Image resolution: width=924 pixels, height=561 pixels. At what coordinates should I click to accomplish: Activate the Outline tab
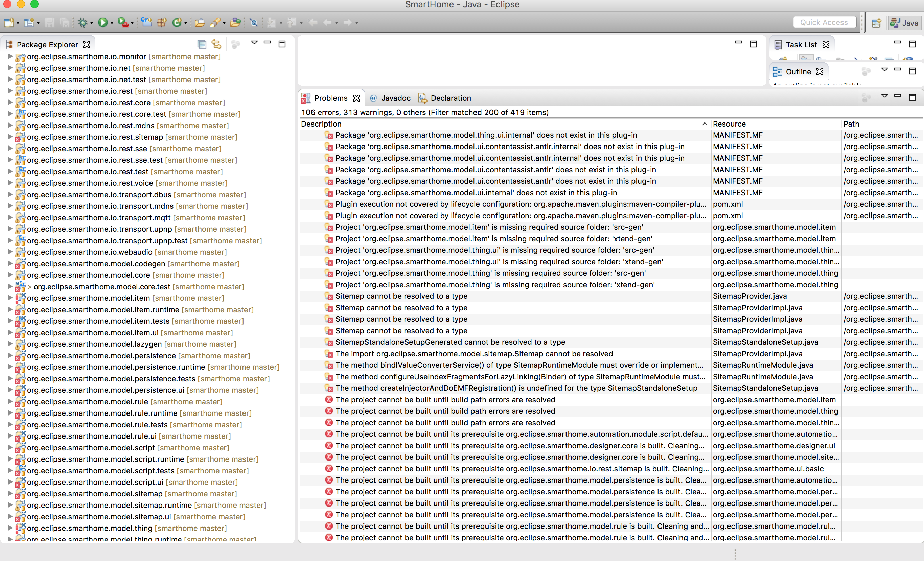799,72
